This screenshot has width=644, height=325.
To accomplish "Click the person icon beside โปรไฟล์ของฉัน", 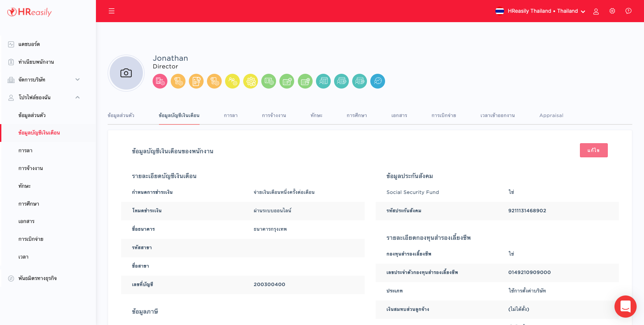I will pyautogui.click(x=11, y=98).
